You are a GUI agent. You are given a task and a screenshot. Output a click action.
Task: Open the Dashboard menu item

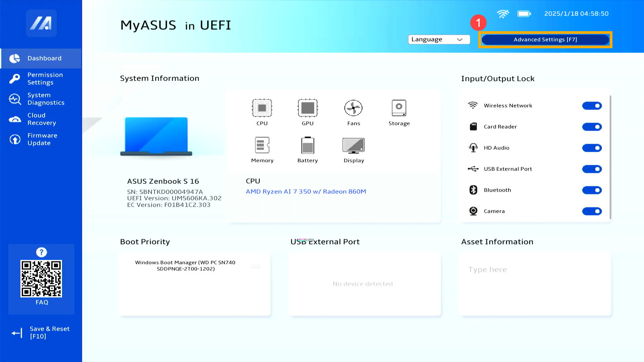tap(41, 58)
